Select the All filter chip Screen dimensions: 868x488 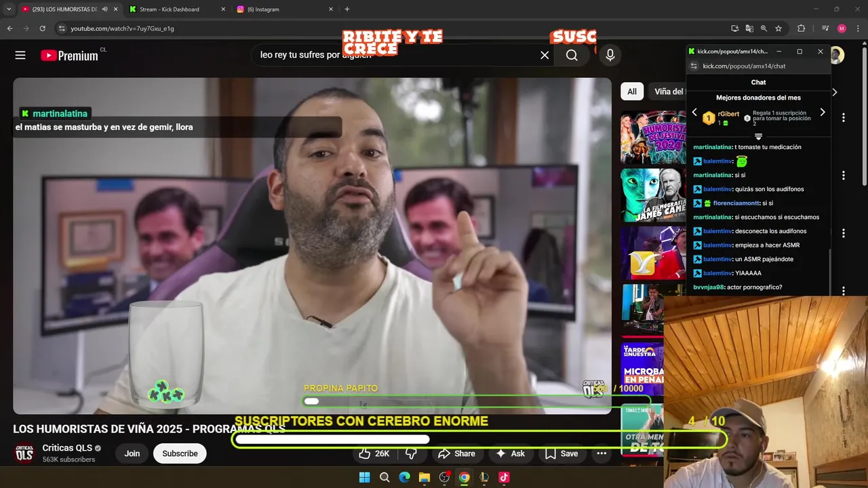pos(632,91)
